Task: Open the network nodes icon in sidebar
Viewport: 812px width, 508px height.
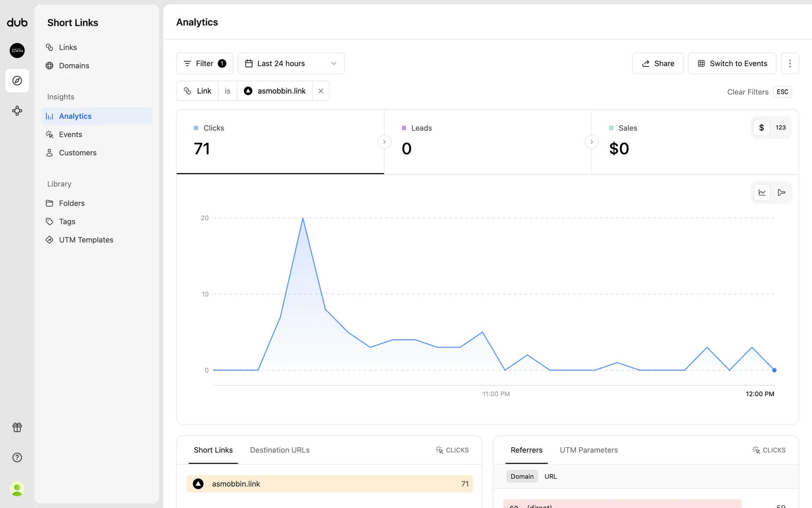Action: click(17, 111)
